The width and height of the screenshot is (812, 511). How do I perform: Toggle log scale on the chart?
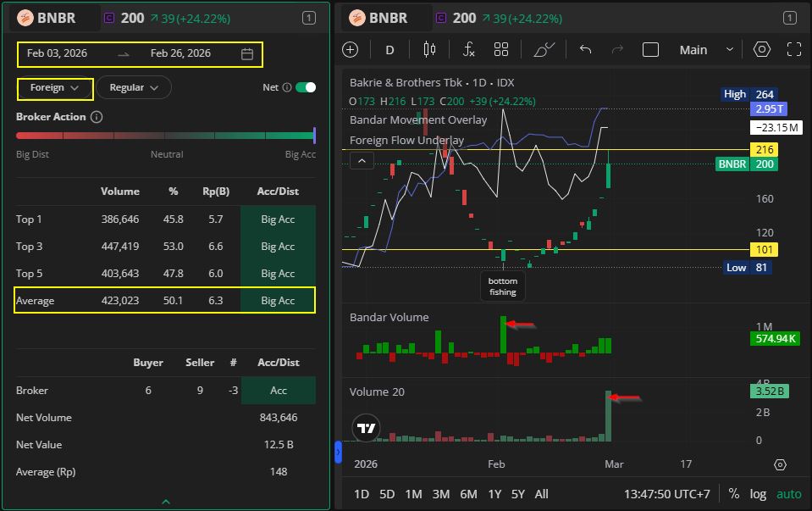coord(758,494)
